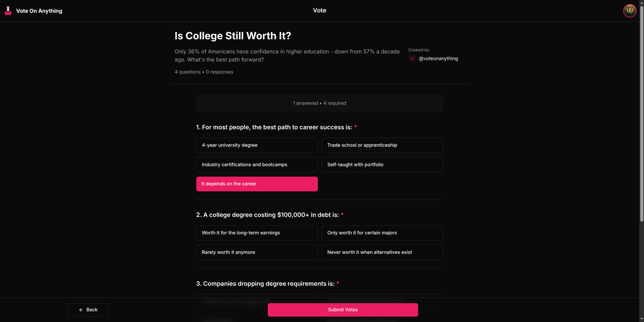Choose "Trade school or apprenticeship" answer
Screen dimensions: 644x322
[x=382, y=145]
